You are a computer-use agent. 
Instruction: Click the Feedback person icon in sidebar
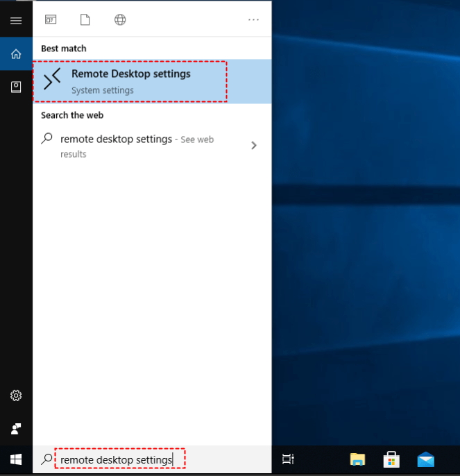pos(16,429)
